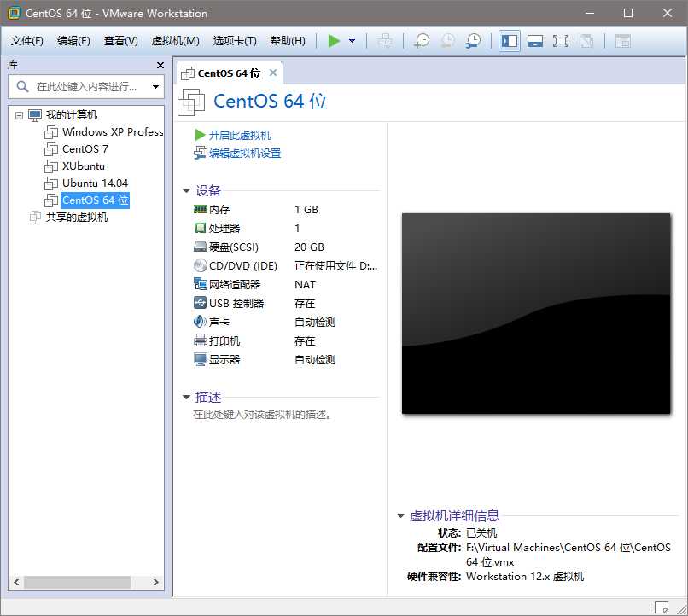Click the virtual machine screen thumbnail
This screenshot has width=688, height=616.
point(536,313)
